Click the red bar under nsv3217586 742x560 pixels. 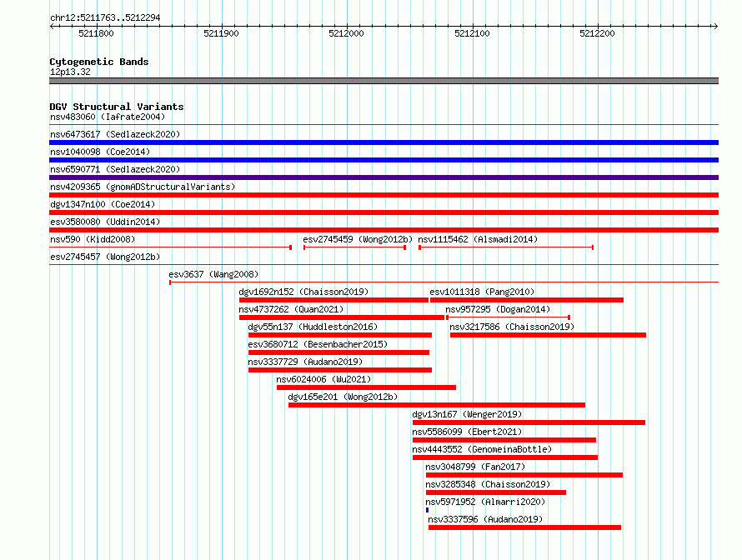tap(548, 335)
